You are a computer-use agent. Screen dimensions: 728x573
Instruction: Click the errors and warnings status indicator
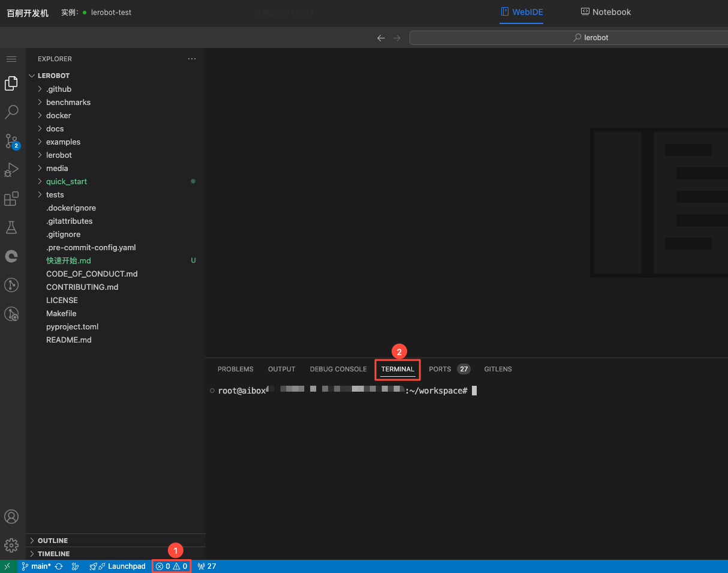click(x=172, y=566)
